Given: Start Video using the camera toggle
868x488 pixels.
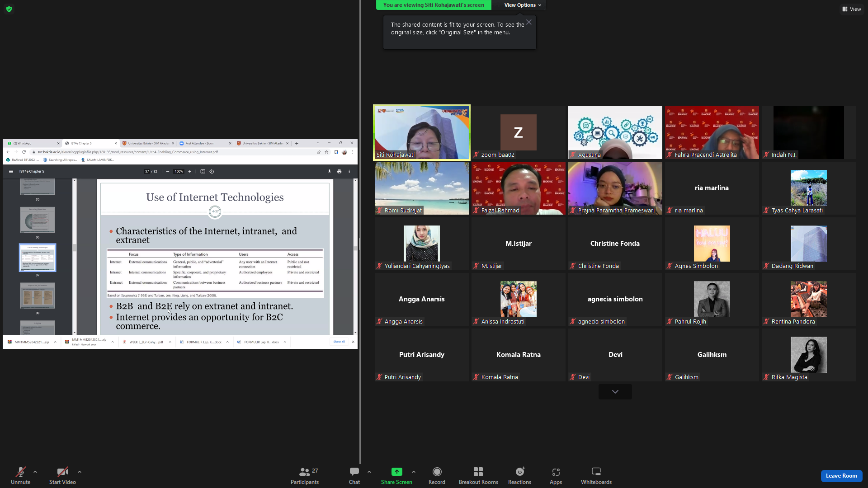Looking at the screenshot, I should pyautogui.click(x=62, y=476).
